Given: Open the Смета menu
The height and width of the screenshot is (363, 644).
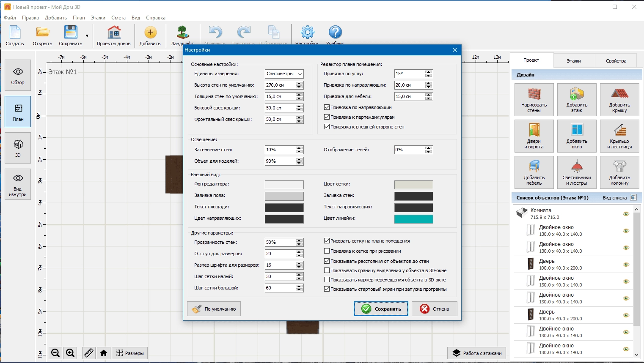Looking at the screenshot, I should point(118,18).
